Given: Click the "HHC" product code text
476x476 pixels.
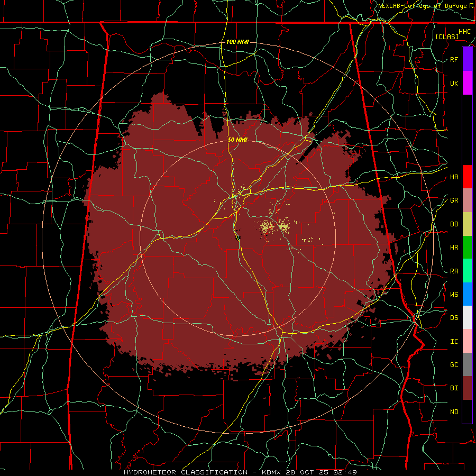Looking at the screenshot, I should tap(464, 32).
